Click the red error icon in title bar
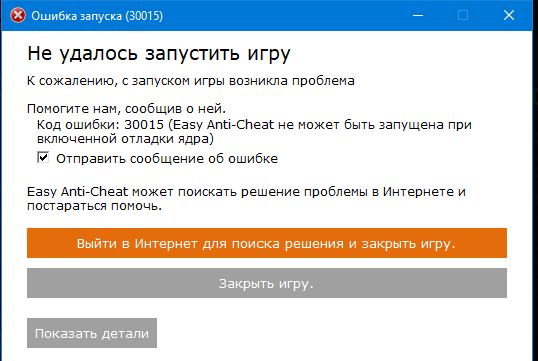The width and height of the screenshot is (538, 361). click(x=17, y=15)
